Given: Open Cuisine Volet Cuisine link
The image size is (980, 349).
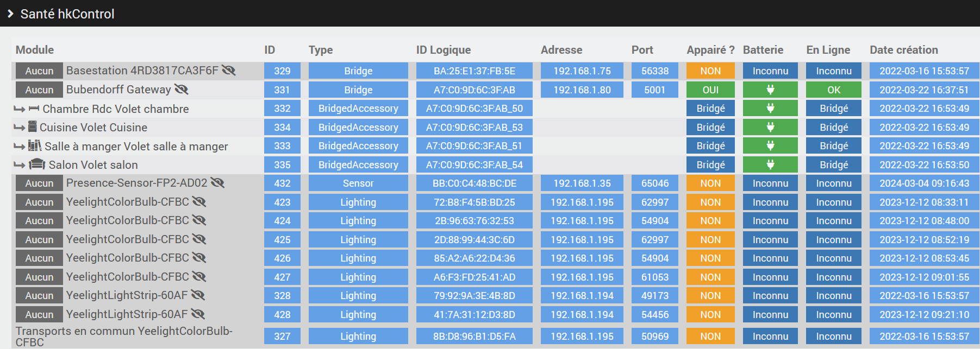Looking at the screenshot, I should [x=93, y=128].
